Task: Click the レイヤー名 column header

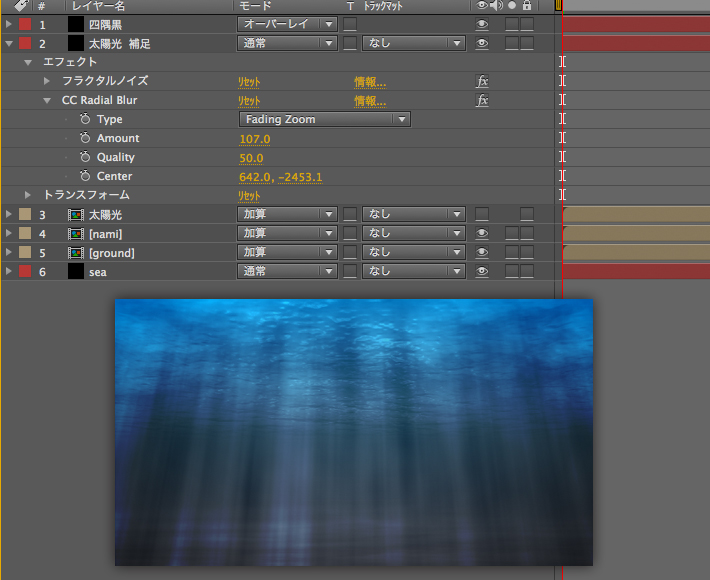Action: (x=96, y=6)
